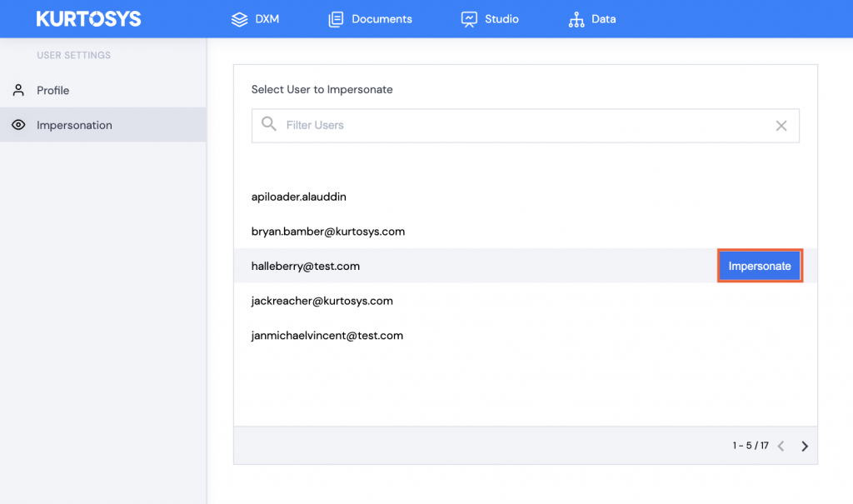Viewport: 853px width, 504px height.
Task: Click the Studio presentation icon
Action: [469, 19]
